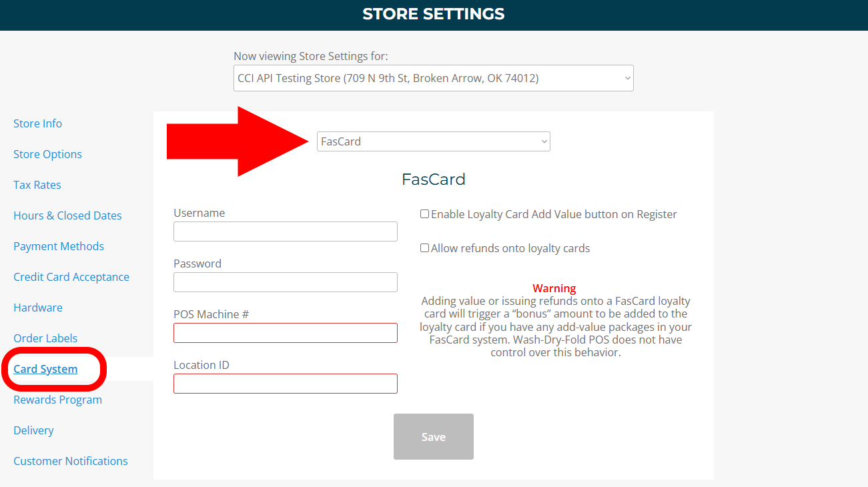
Task: Open Tax Rates section
Action: pyautogui.click(x=37, y=185)
